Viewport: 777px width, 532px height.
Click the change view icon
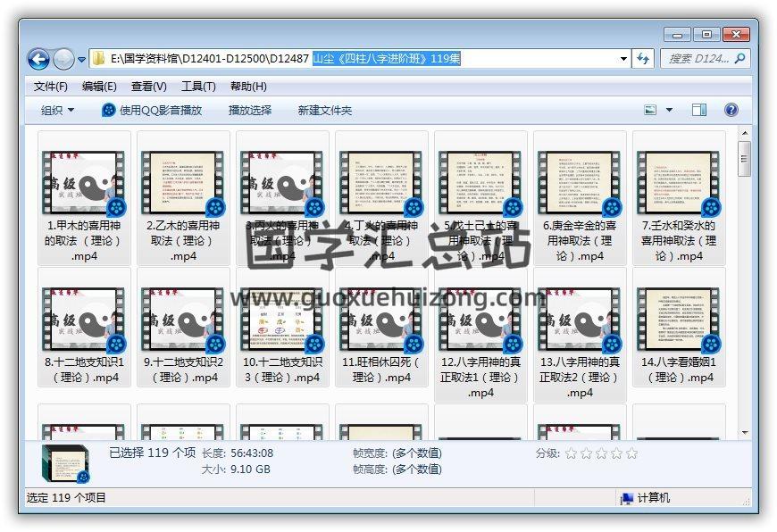click(651, 110)
